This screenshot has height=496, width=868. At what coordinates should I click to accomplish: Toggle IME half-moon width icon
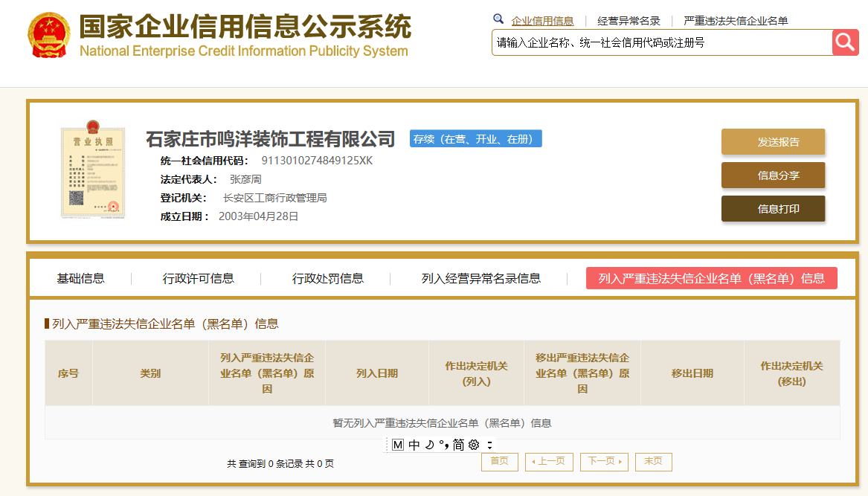(x=429, y=445)
